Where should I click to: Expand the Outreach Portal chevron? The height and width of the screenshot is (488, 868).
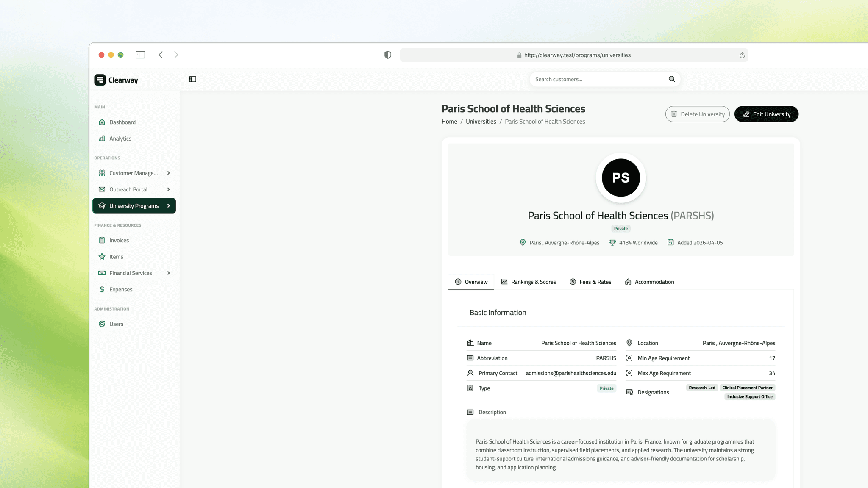[169, 189]
